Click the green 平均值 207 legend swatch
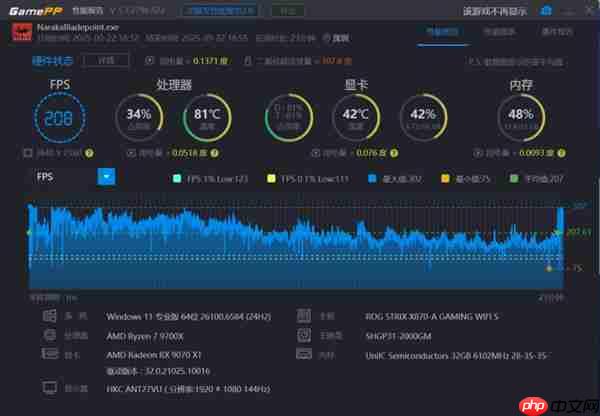 click(514, 179)
